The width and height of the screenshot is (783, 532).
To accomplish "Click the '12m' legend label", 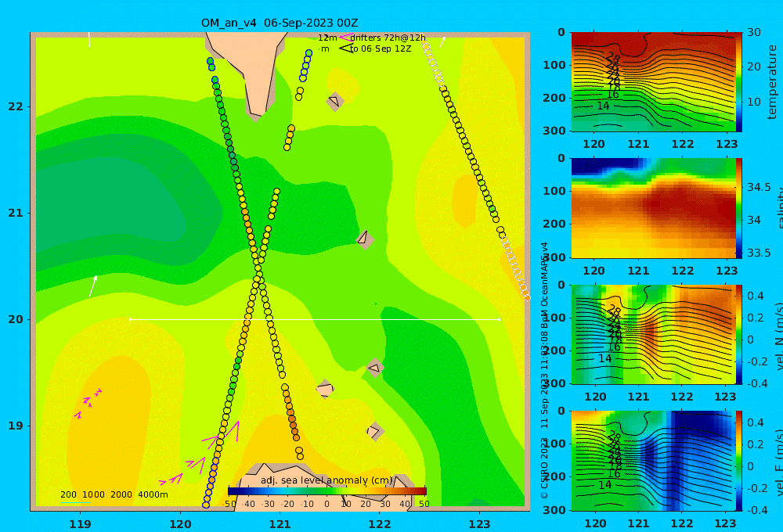I will click(x=327, y=38).
